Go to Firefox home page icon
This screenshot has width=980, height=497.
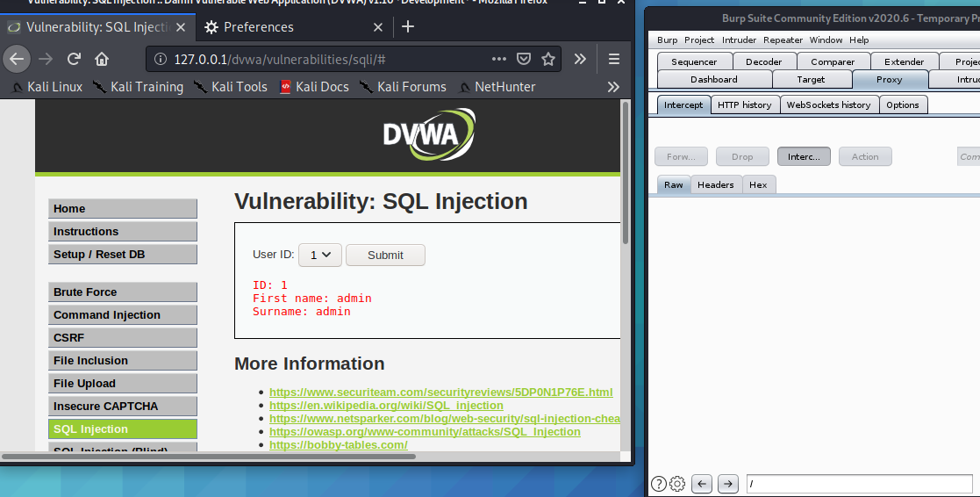[102, 60]
